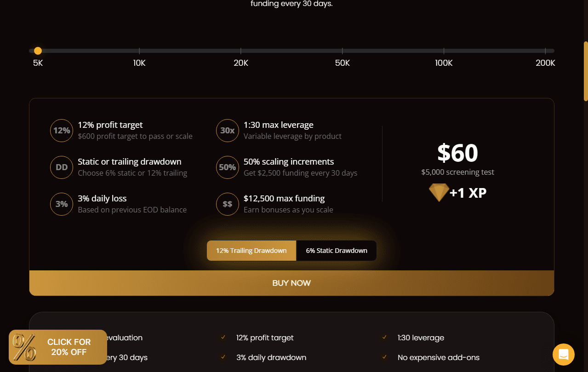Click the 30x max leverage circle icon
Viewport: 588px width, 372px height.
click(228, 131)
